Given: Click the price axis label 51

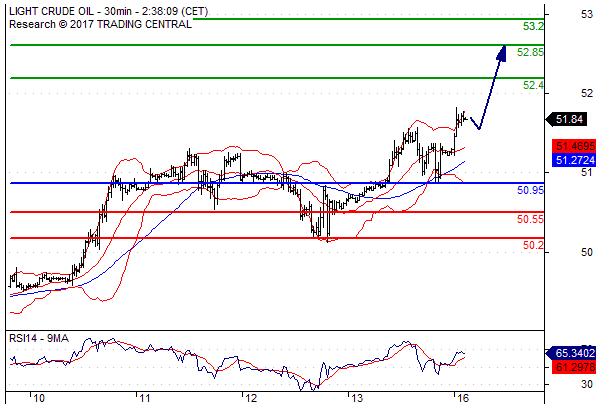Looking at the screenshot, I should [587, 172].
